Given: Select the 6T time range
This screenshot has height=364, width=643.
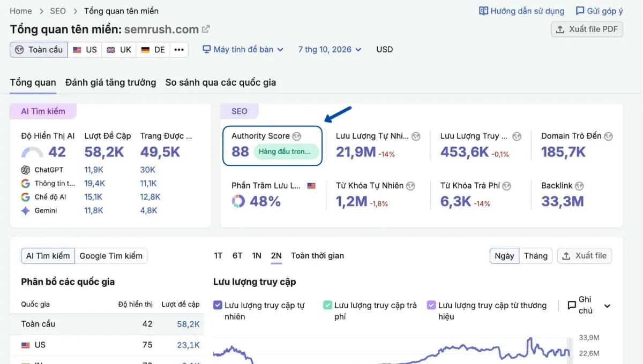Looking at the screenshot, I should (x=237, y=256).
